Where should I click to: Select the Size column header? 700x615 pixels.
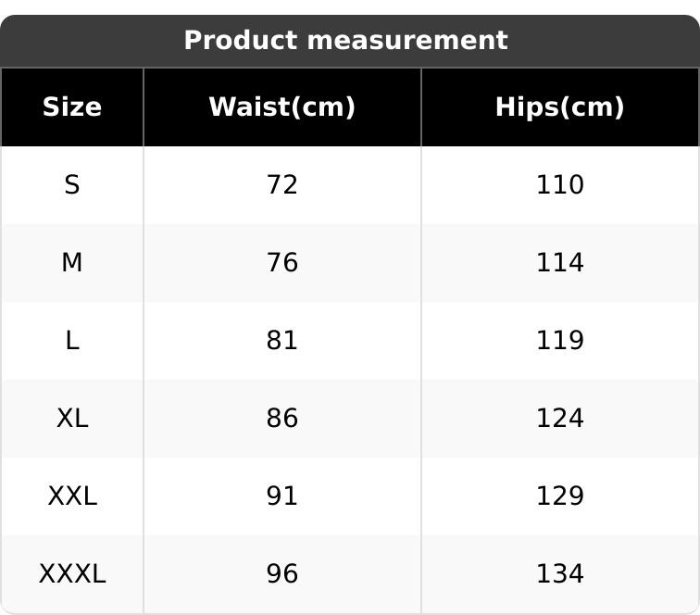pyautogui.click(x=72, y=107)
